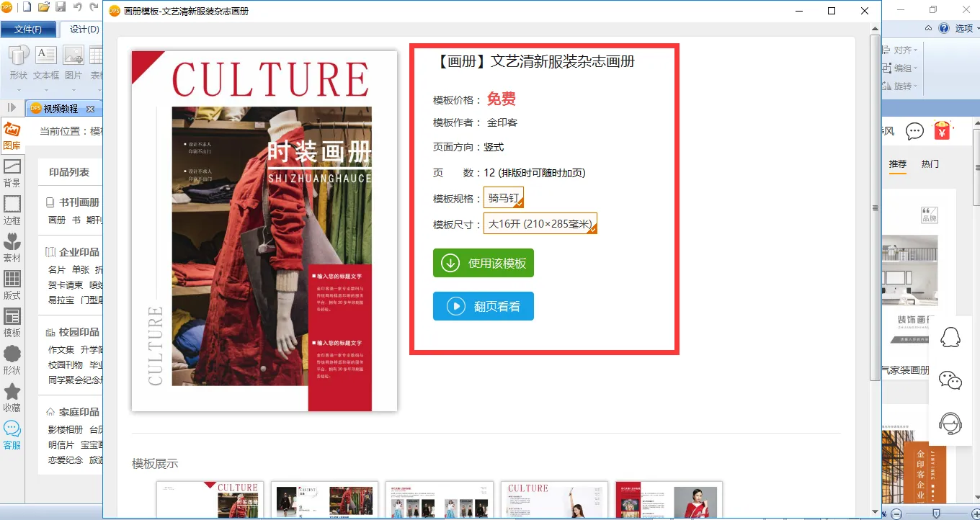Expand the dropdown arrow under 文本框 ribbon button
The image size is (980, 520).
click(46, 89)
